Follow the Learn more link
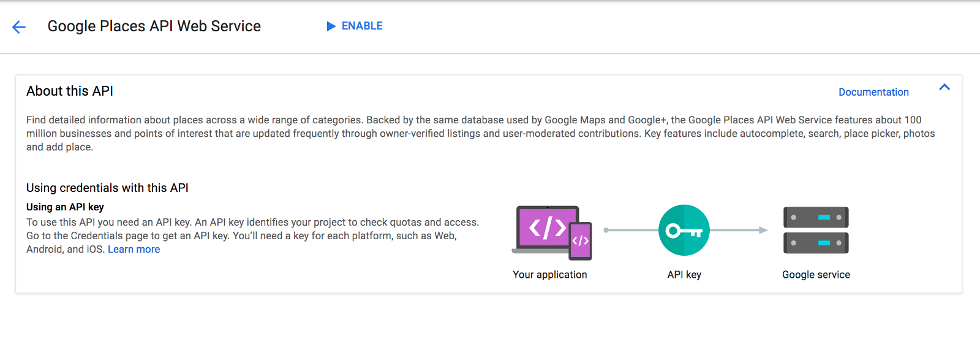Viewport: 980px width, 360px height. coord(134,249)
